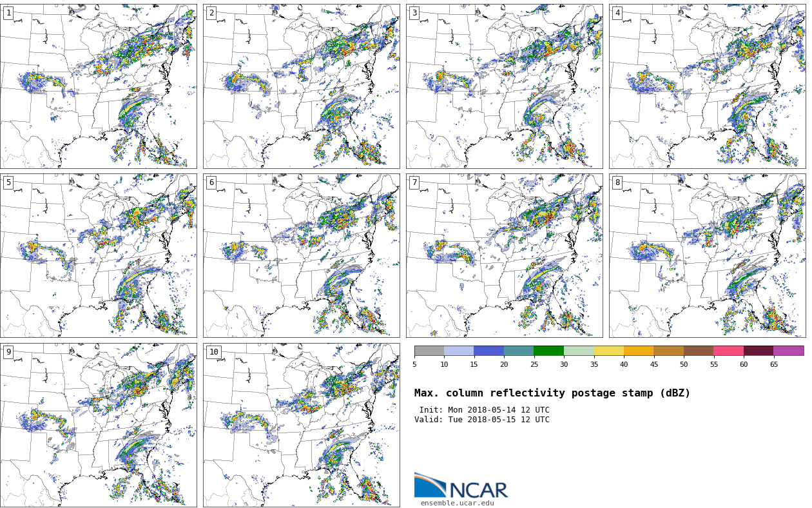The image size is (812, 508).
Task: Click the number label on panel 4
Action: [x=617, y=13]
